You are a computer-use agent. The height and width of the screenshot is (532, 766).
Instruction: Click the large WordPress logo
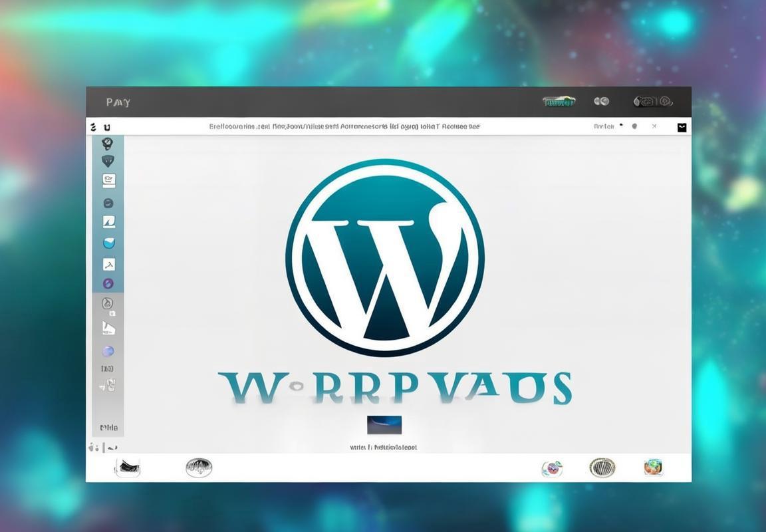click(385, 257)
